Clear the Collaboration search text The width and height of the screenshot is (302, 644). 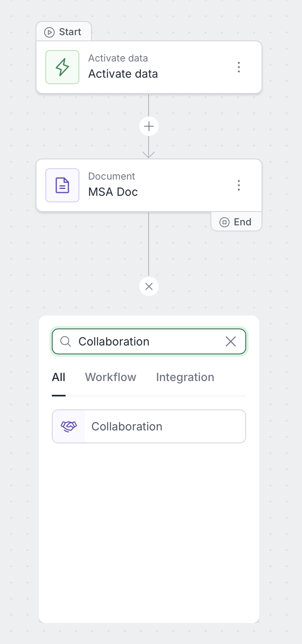(x=231, y=341)
